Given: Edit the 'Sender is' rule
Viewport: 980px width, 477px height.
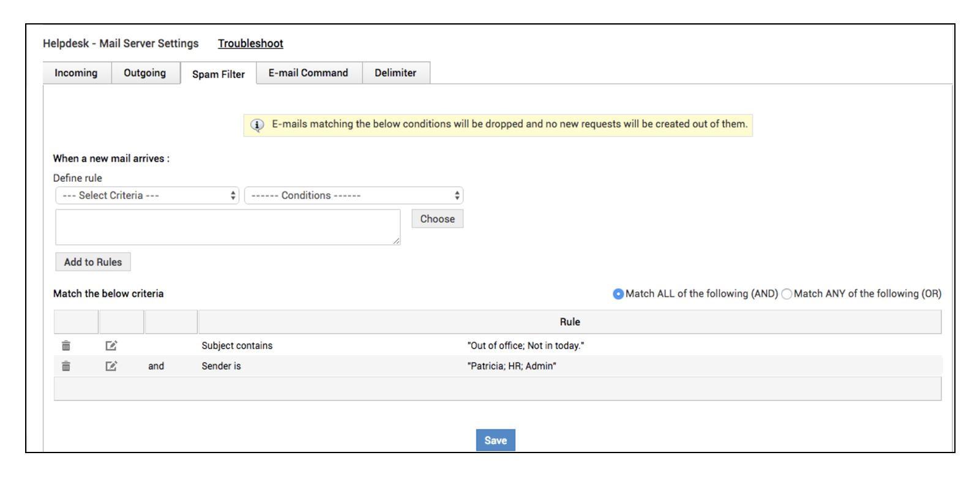Looking at the screenshot, I should pyautogui.click(x=111, y=366).
